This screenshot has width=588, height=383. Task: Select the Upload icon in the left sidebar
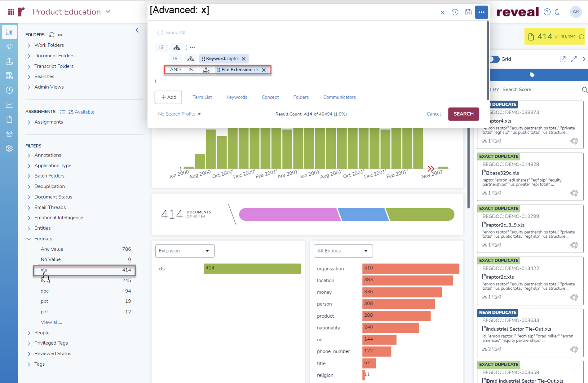coord(9,61)
